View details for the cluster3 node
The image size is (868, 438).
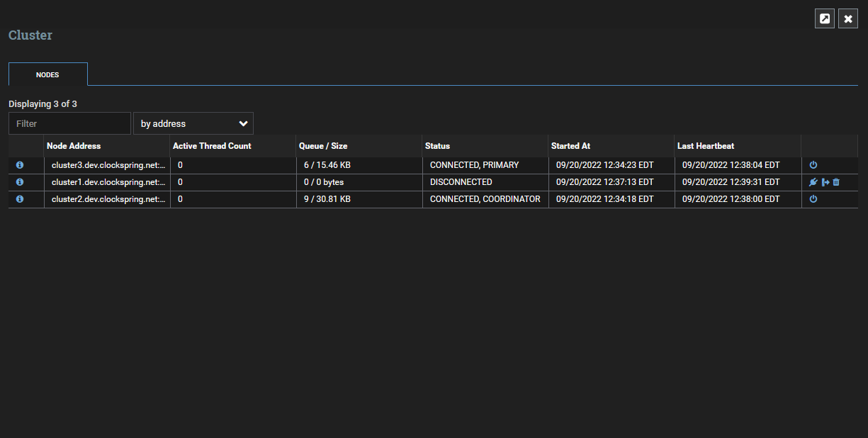20,164
